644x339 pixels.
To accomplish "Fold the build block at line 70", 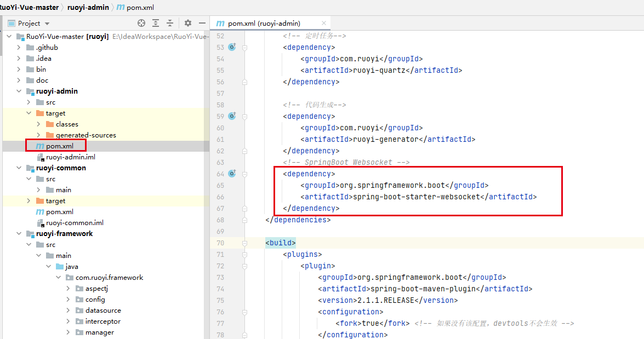I will (x=245, y=243).
